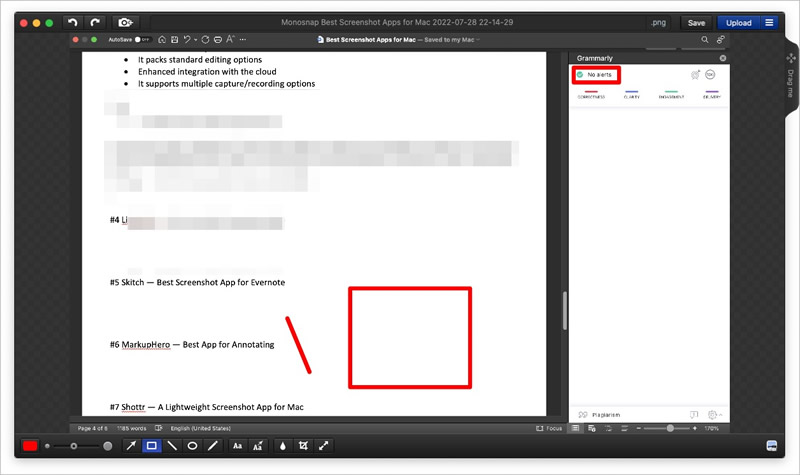Screen dimensions: 800x475
Task: Open the Grammarly settings gear
Action: 712,415
